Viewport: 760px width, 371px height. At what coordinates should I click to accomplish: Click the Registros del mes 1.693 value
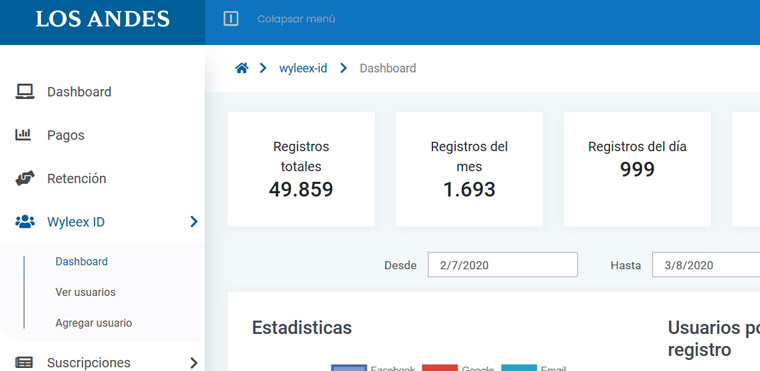point(469,190)
